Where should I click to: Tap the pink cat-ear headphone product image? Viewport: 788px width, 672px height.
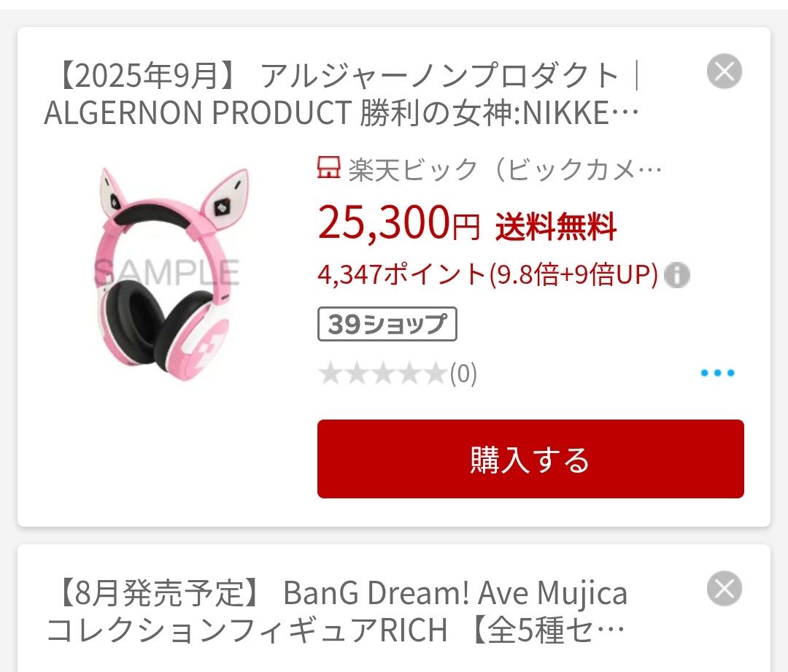pyautogui.click(x=169, y=274)
